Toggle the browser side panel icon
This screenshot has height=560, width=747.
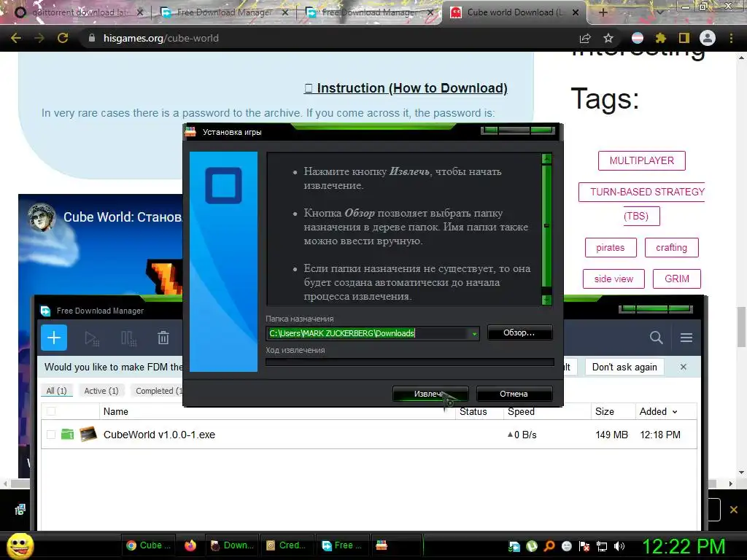point(684,38)
